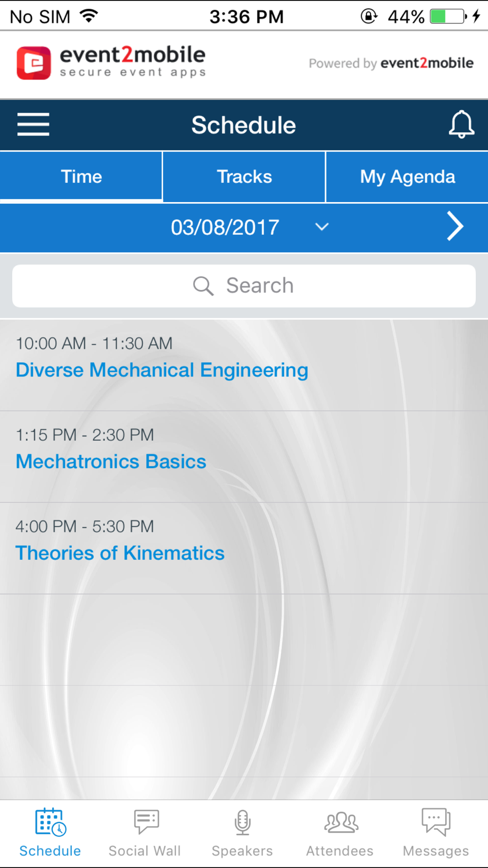Open notifications bell
Viewport: 488px width, 868px height.
[461, 124]
